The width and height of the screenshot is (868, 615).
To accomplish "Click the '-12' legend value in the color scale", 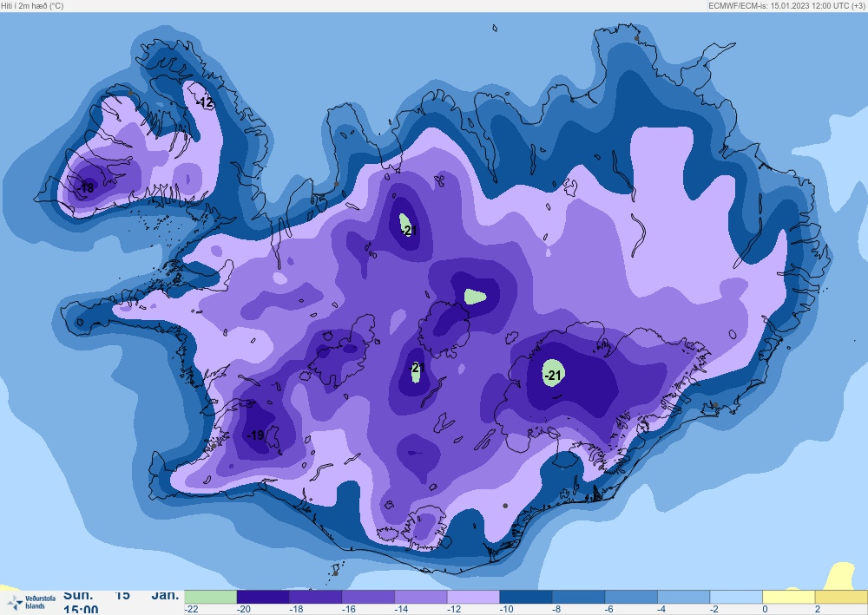I will point(454,610).
